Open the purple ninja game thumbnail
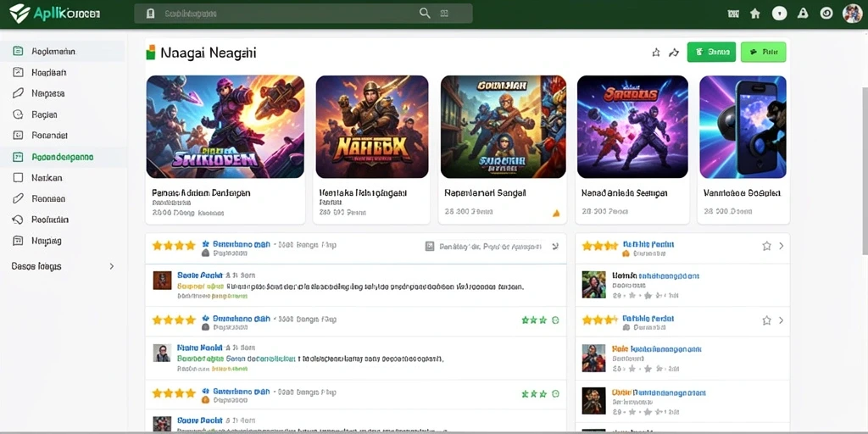This screenshot has height=434, width=868. (x=632, y=127)
